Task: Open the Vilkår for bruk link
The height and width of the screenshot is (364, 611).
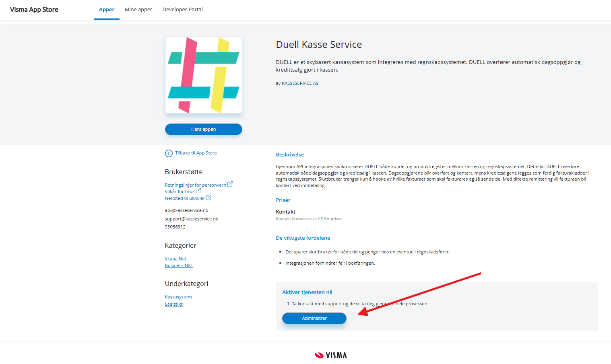Action: [180, 191]
